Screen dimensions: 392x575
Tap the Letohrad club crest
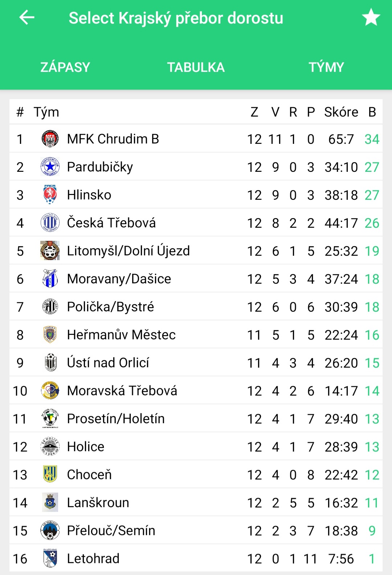pyautogui.click(x=50, y=558)
